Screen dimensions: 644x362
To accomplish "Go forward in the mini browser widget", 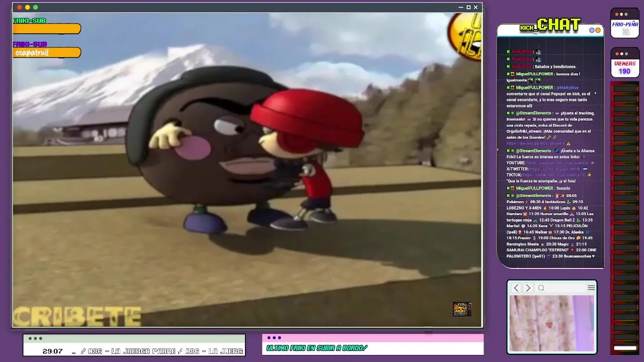I will point(528,288).
